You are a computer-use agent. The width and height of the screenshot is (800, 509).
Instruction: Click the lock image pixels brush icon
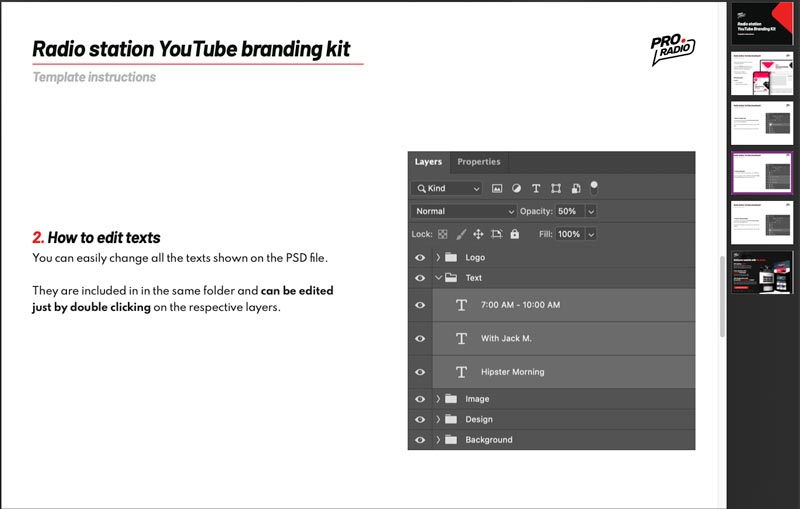(461, 234)
